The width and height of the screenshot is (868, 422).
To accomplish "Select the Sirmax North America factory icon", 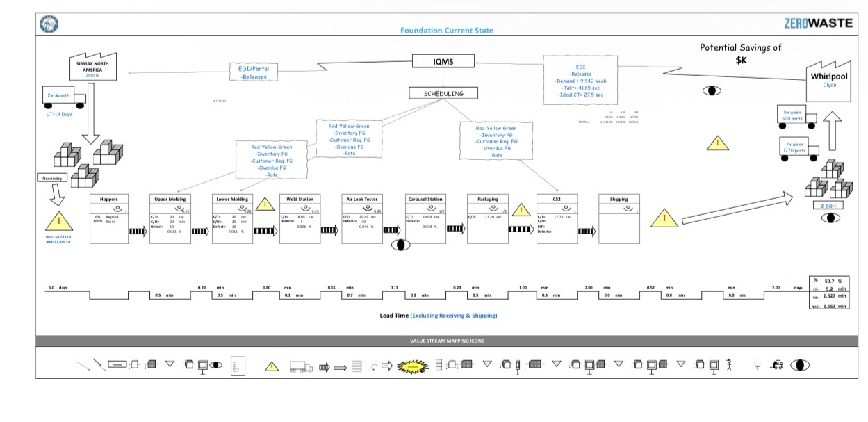I will 92,67.
